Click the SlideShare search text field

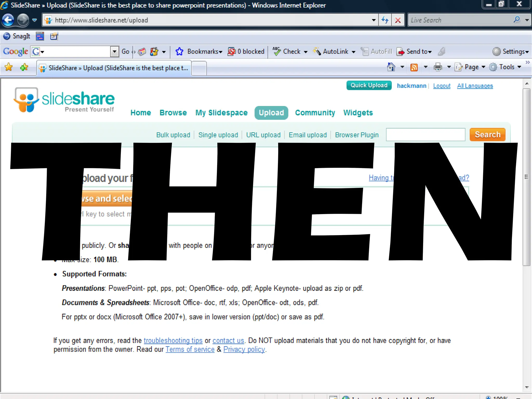425,135
